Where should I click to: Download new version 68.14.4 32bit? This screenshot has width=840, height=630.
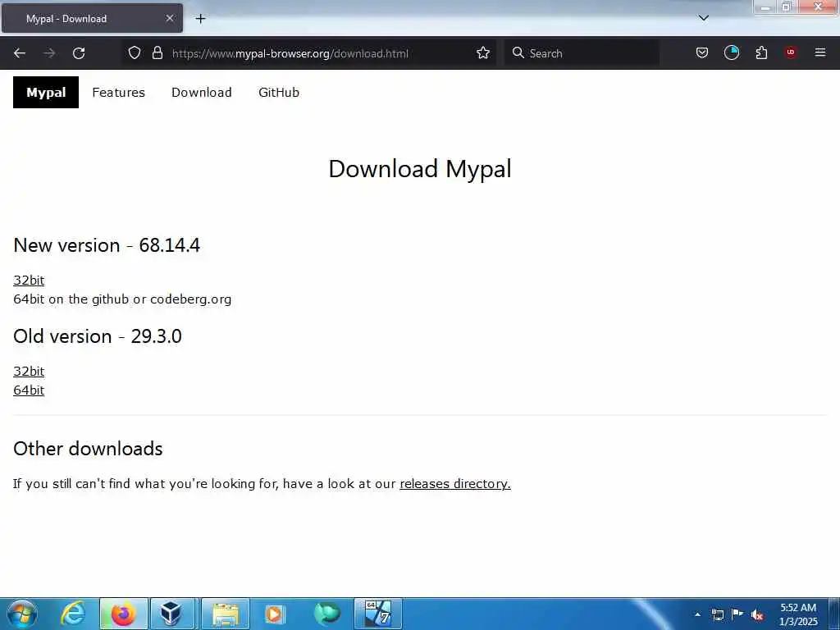pos(29,281)
